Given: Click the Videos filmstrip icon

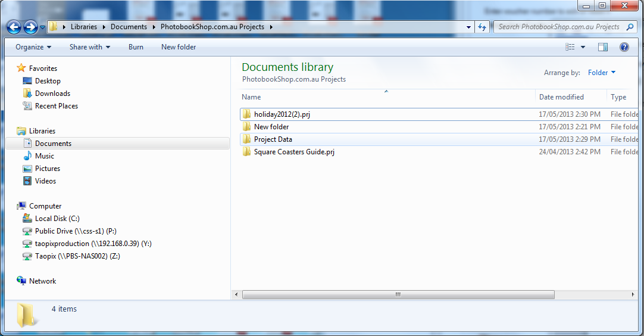Looking at the screenshot, I should [x=27, y=181].
